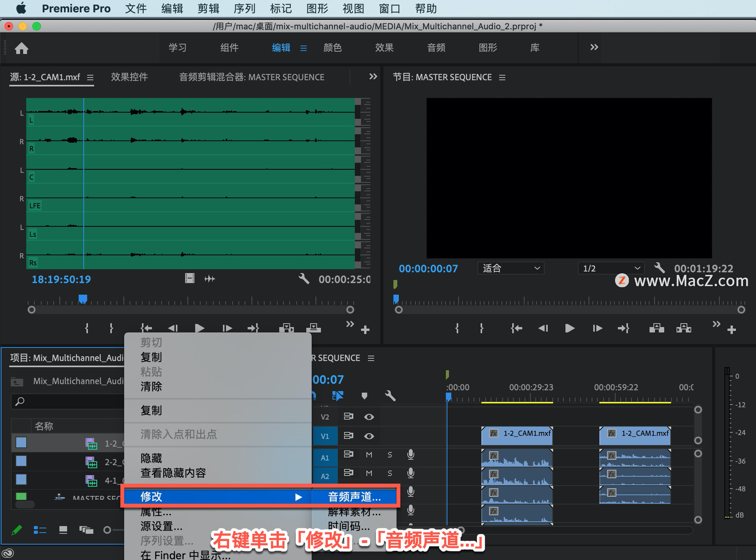Mute track A2
The width and height of the screenshot is (756, 560).
click(369, 473)
